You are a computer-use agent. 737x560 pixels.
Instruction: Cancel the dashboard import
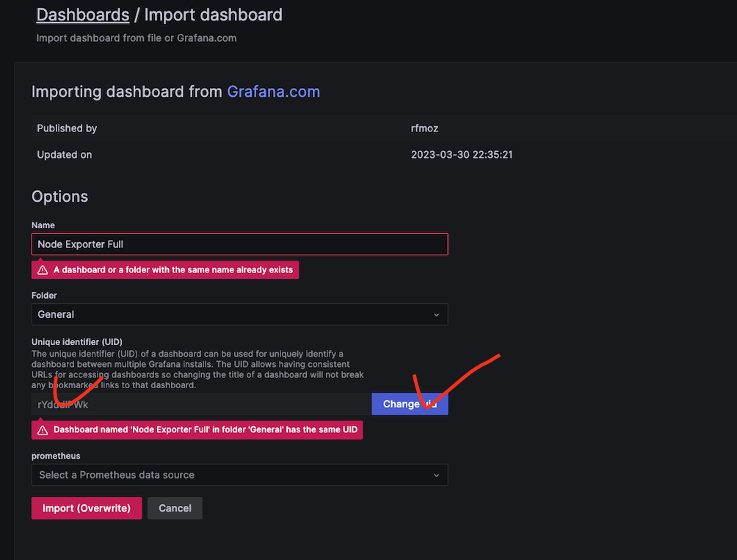pyautogui.click(x=175, y=509)
